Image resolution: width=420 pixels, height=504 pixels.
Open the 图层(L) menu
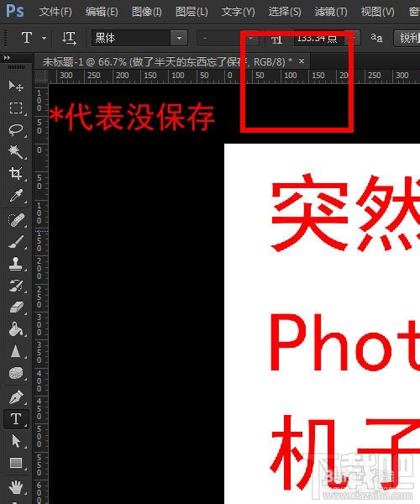coord(192,12)
